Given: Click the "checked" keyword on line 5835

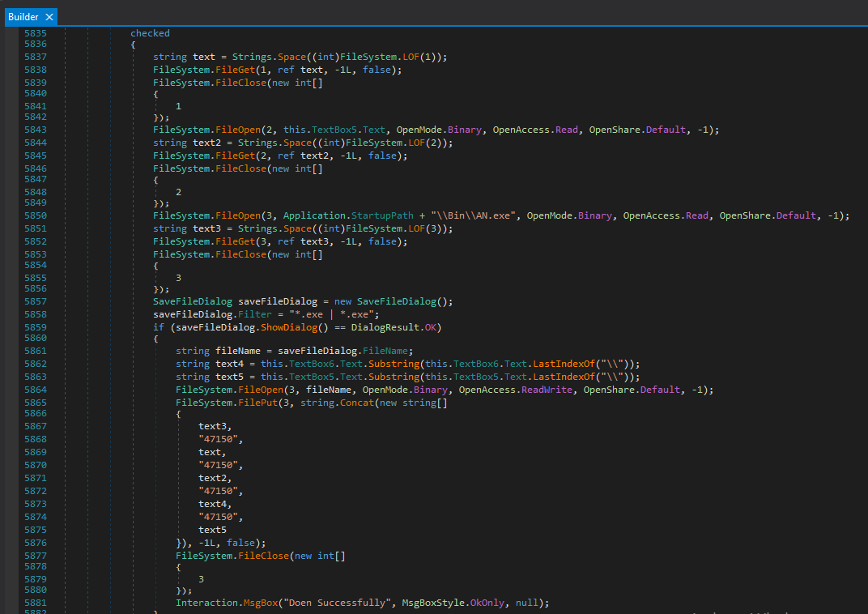Looking at the screenshot, I should pyautogui.click(x=150, y=33).
